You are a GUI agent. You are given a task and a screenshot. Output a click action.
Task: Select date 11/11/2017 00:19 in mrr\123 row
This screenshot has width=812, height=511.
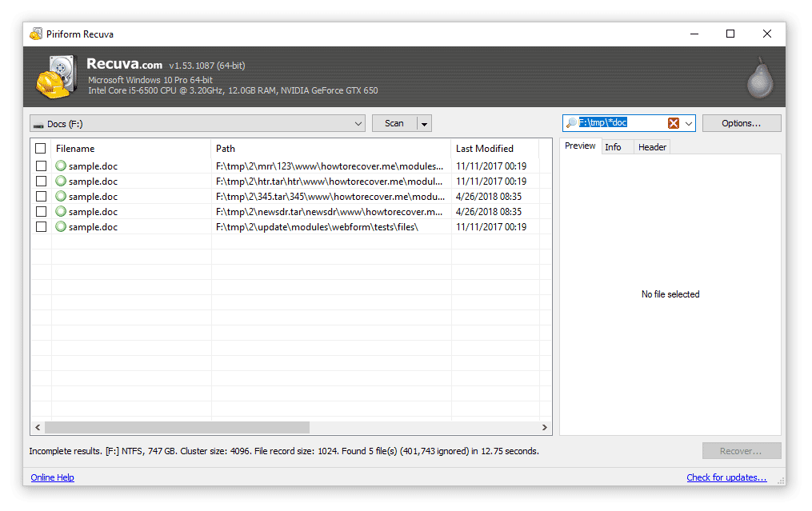pos(491,166)
